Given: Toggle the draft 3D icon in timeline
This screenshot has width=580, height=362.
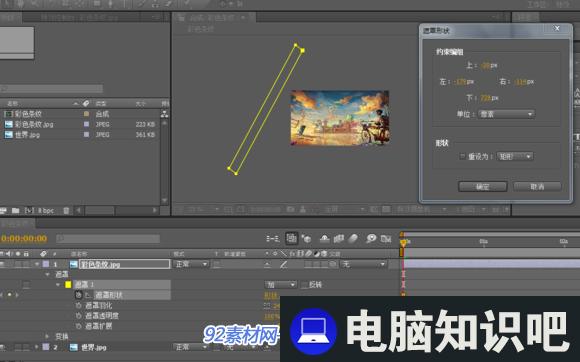Looking at the screenshot, I should pos(307,239).
